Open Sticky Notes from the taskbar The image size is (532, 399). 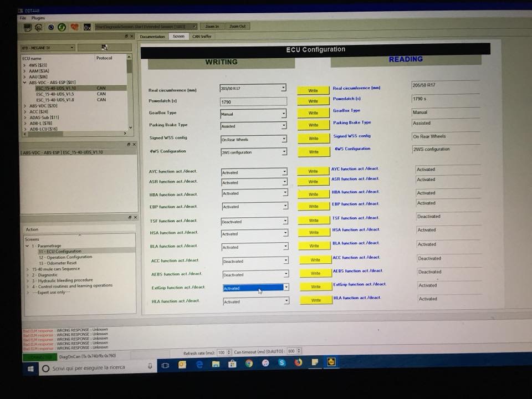pos(315,362)
